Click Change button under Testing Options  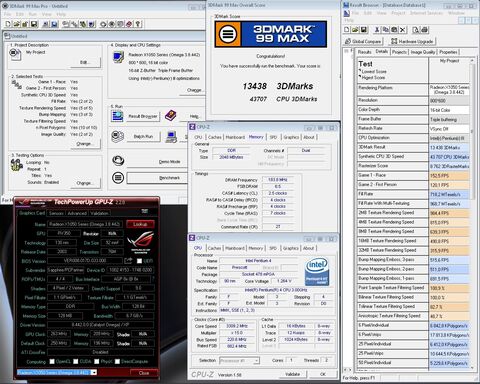(x=85, y=183)
